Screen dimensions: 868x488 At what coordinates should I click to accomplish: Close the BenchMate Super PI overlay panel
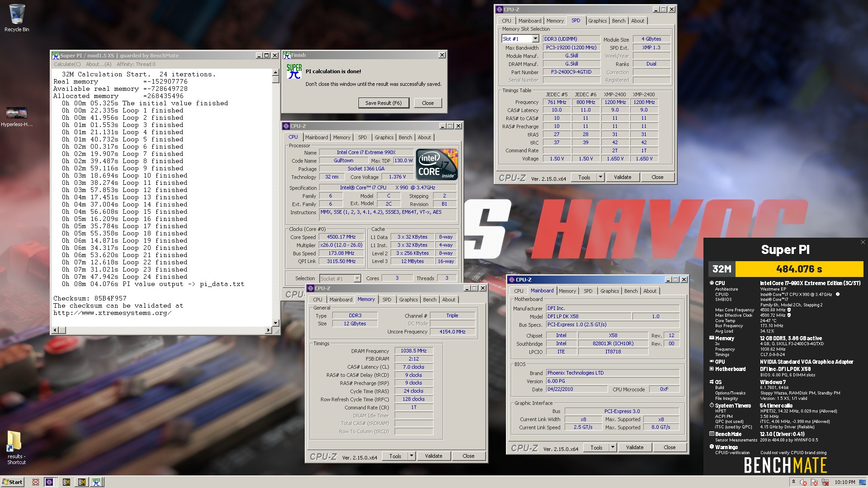863,242
